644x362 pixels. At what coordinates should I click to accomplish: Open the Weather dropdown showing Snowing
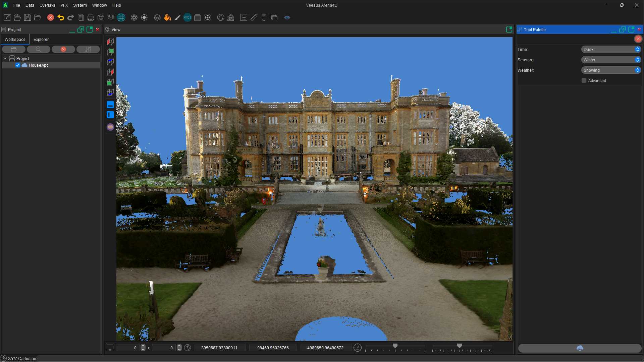click(610, 70)
